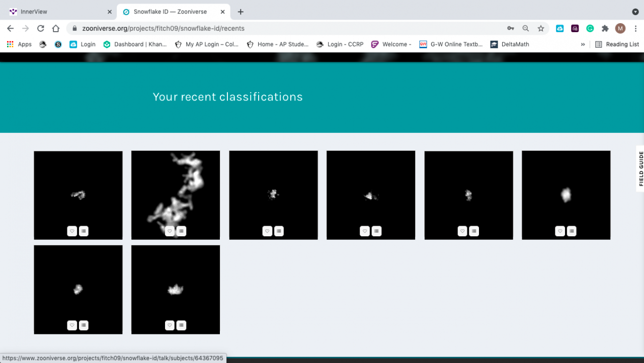Open the Extensions puzzle-piece menu

click(x=605, y=29)
